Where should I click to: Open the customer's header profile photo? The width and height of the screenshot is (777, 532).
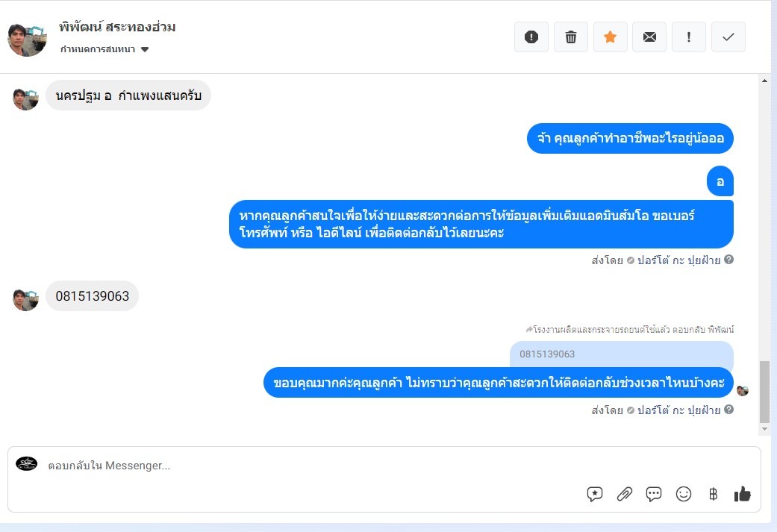coord(28,40)
